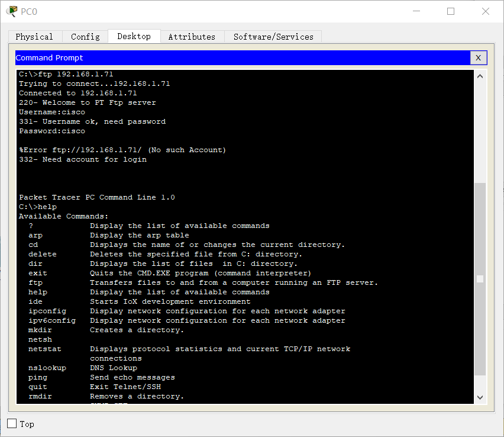Click '220- Welcome to PT Ftp server'
Screen dimensions: 504x437
click(87, 102)
